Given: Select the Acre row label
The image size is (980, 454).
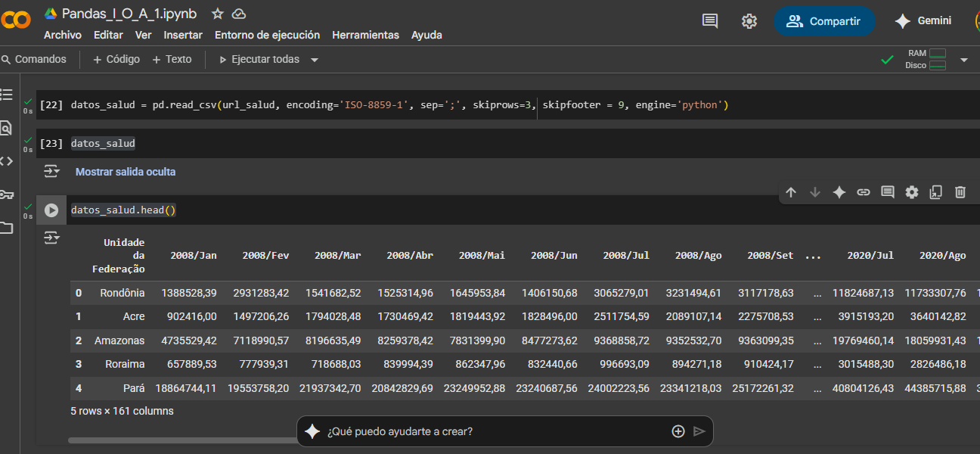Looking at the screenshot, I should (x=134, y=316).
